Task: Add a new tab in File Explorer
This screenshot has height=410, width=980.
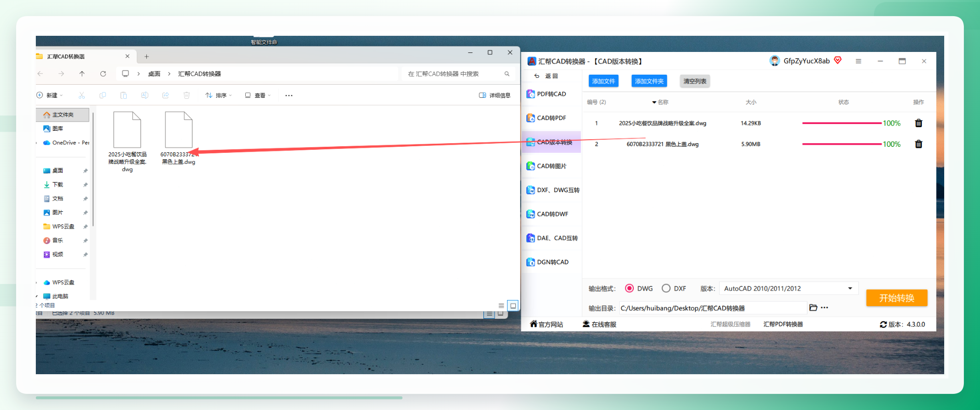Action: coord(146,56)
